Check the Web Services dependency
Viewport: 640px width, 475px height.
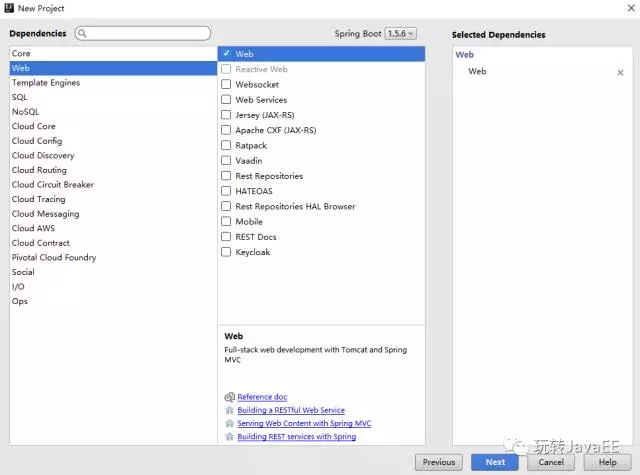[x=226, y=100]
